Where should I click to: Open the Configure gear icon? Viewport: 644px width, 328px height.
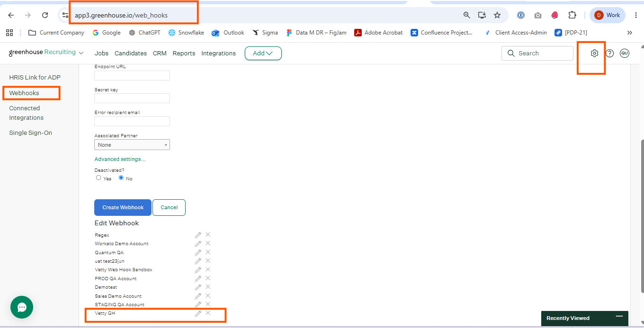(594, 53)
